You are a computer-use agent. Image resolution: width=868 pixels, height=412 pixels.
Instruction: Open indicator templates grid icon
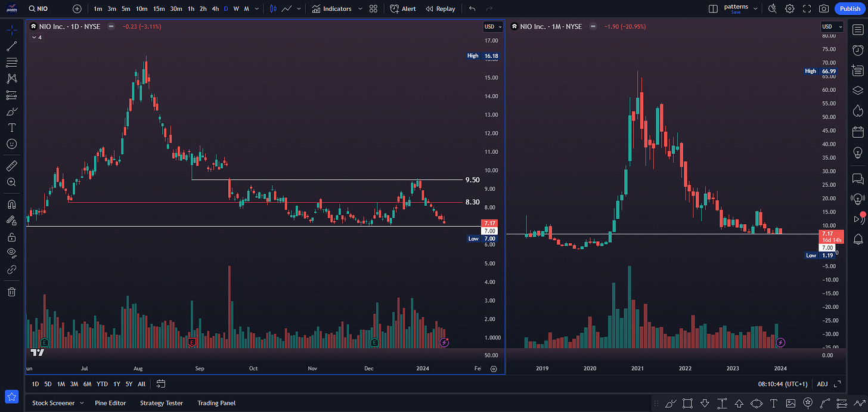click(373, 8)
